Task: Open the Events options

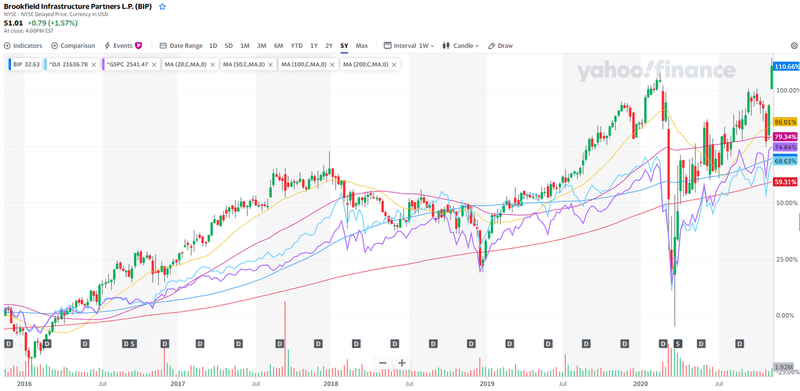Action: (123, 45)
